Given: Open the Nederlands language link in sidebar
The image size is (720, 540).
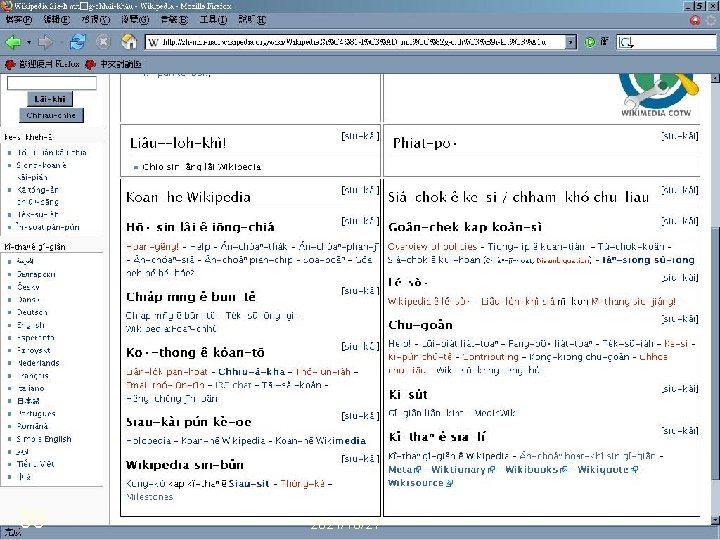Looking at the screenshot, I should [x=38, y=363].
